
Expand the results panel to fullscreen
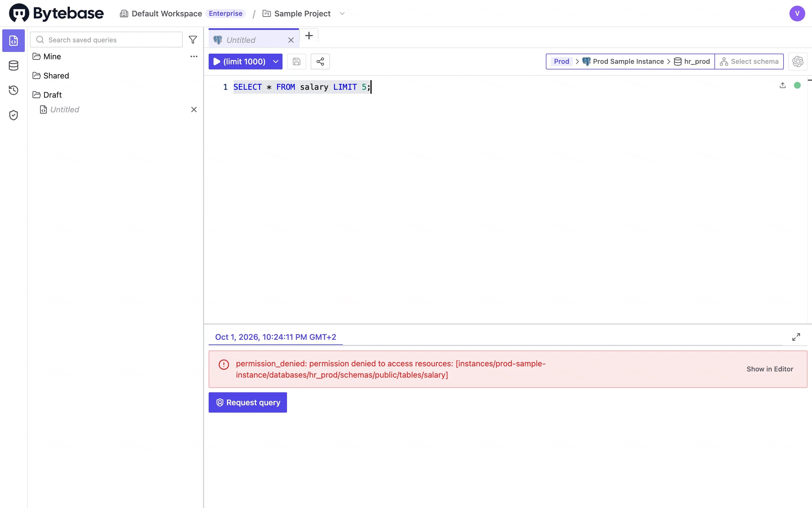[796, 337]
